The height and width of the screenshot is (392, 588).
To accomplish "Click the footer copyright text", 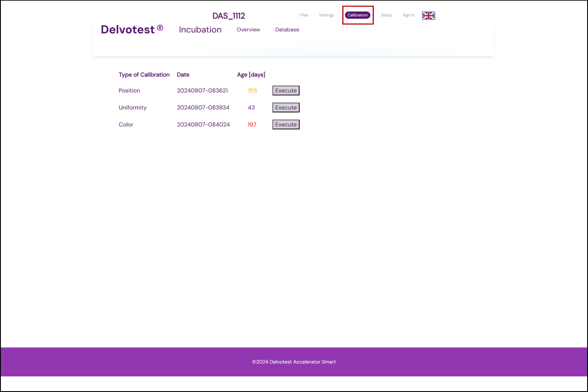I will [294, 362].
